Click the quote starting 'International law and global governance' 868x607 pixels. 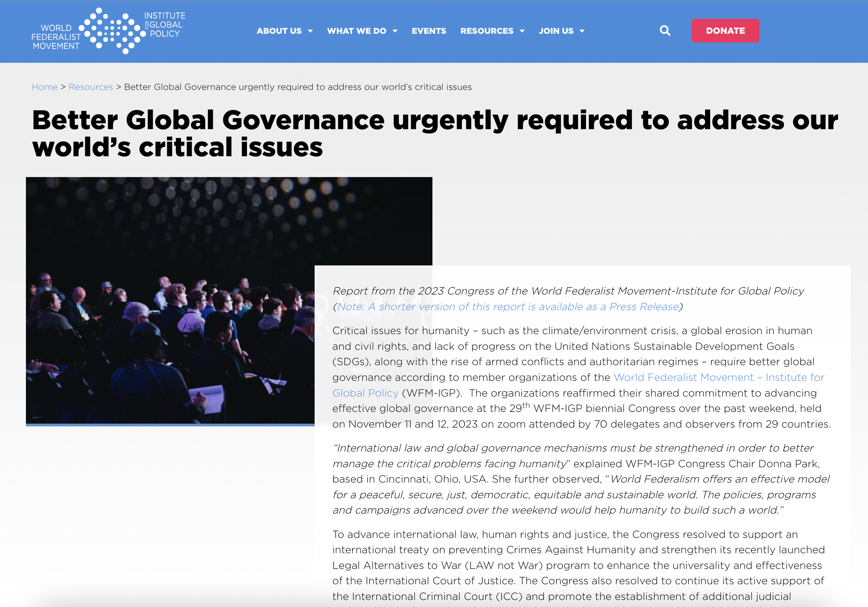pyautogui.click(x=581, y=479)
